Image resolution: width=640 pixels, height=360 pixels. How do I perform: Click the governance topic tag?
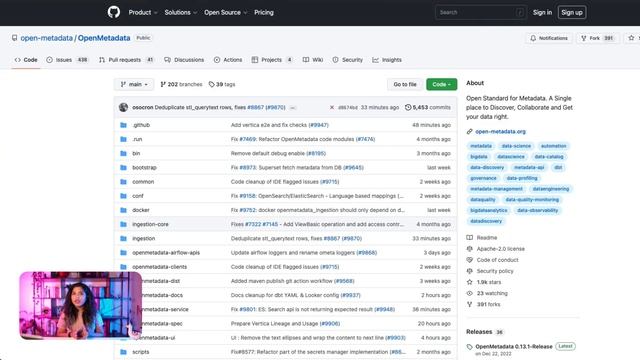(483, 178)
